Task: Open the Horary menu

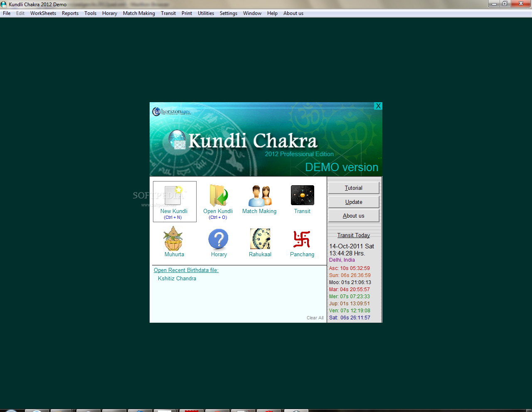Action: pos(110,13)
